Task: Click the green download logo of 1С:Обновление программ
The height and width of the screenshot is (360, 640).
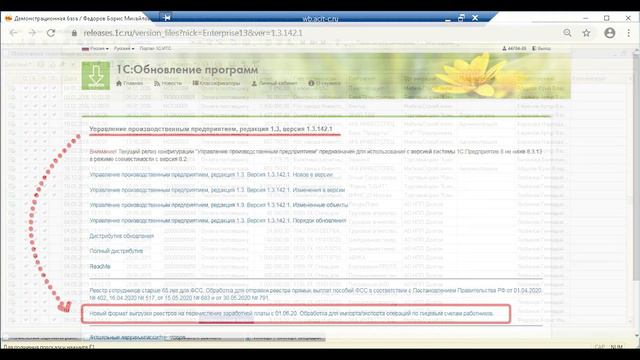Action: pyautogui.click(x=96, y=76)
